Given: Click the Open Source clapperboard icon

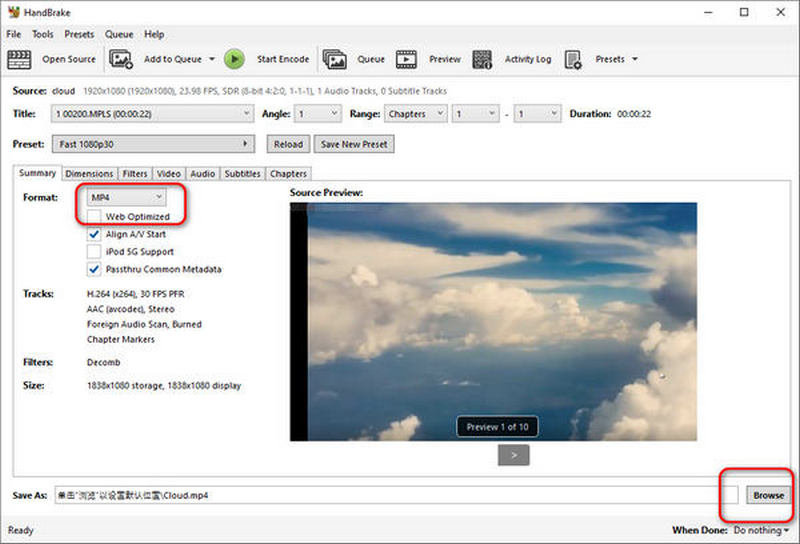Looking at the screenshot, I should (19, 59).
